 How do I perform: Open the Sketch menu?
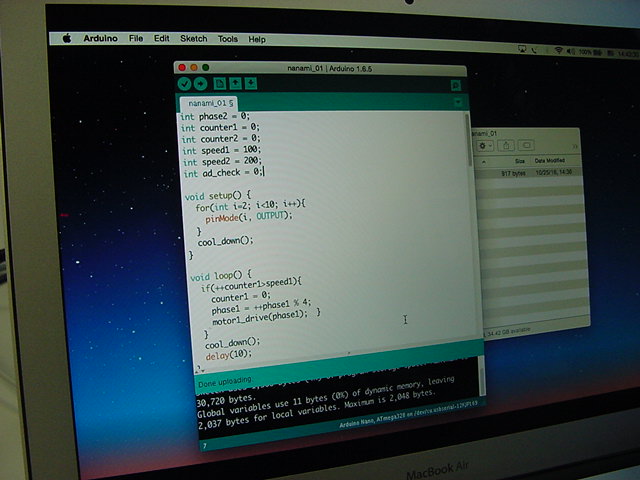click(194, 39)
